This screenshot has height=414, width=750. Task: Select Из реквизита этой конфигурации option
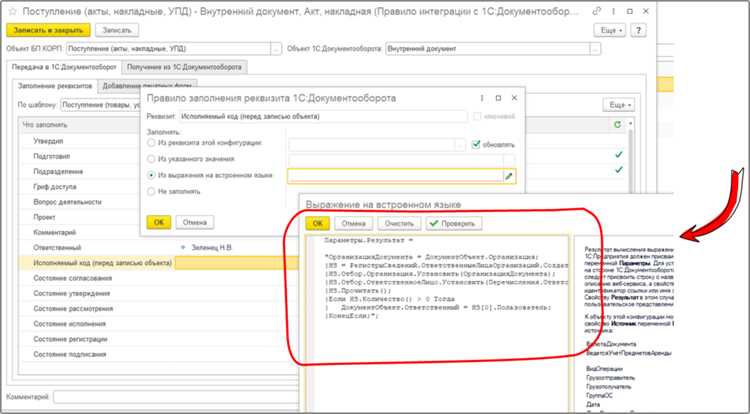151,142
